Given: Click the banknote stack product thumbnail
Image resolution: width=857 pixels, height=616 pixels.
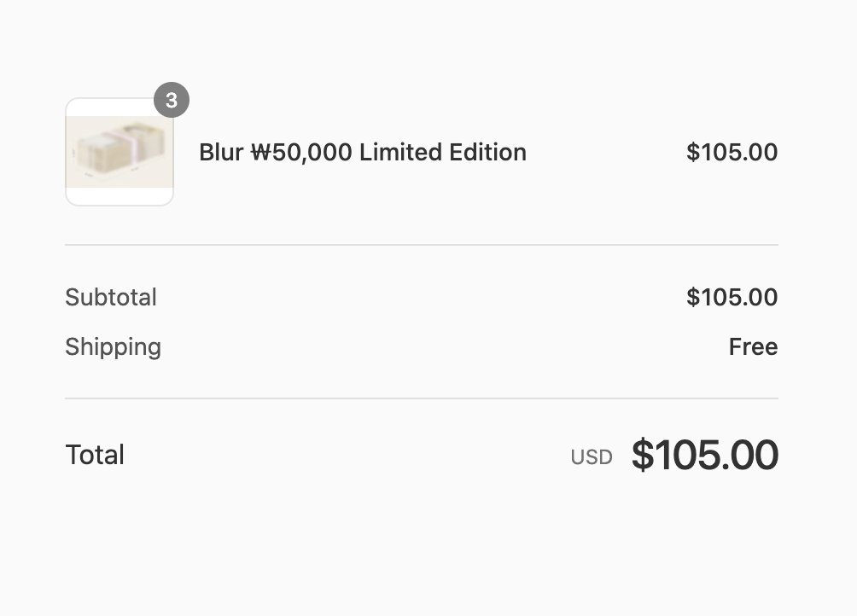Looking at the screenshot, I should (120, 152).
